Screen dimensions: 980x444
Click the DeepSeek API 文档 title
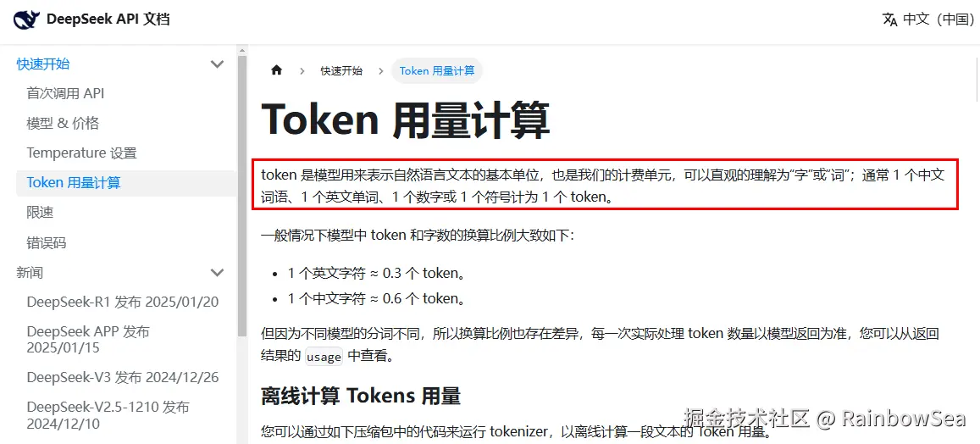coord(108,19)
